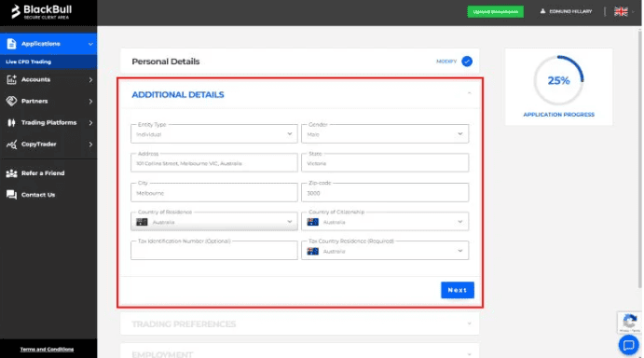Image resolution: width=644 pixels, height=358 pixels.
Task: Expand the Trading Preferences section
Action: point(469,324)
